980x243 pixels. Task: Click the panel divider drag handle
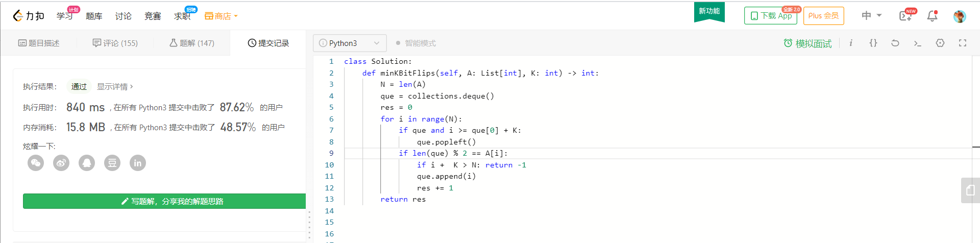(x=309, y=225)
